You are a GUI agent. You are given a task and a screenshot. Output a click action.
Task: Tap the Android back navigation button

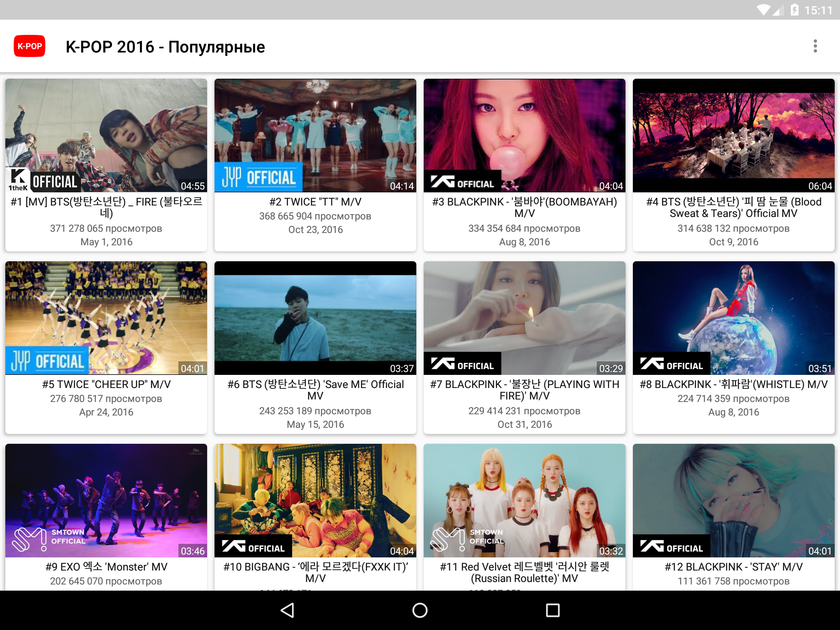click(x=287, y=610)
